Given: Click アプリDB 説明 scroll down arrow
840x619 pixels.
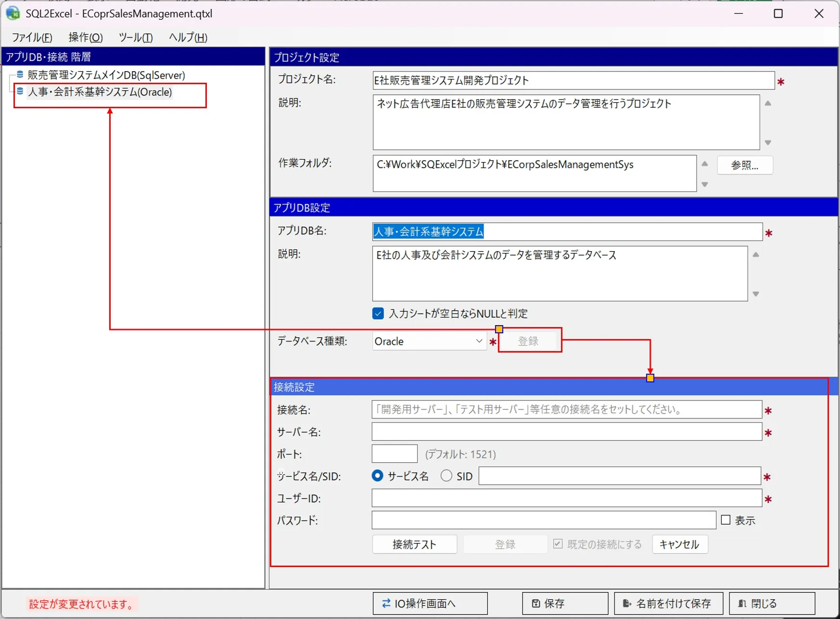Looking at the screenshot, I should (756, 294).
